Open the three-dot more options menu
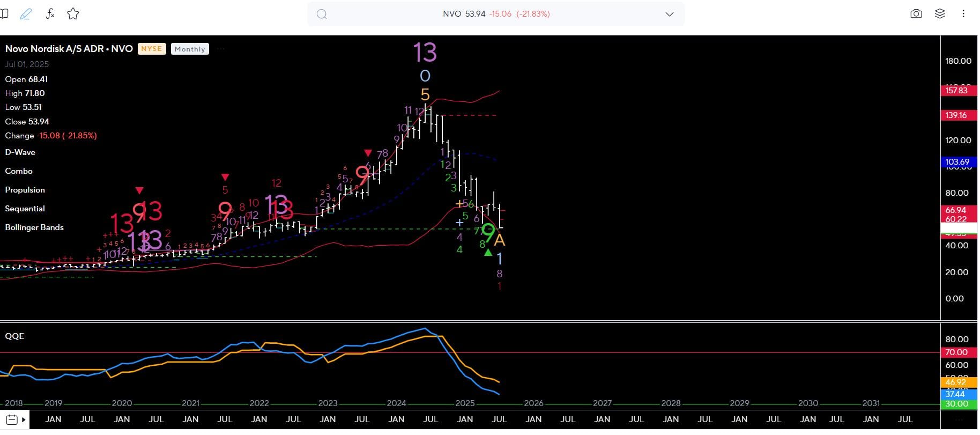 pos(963,14)
